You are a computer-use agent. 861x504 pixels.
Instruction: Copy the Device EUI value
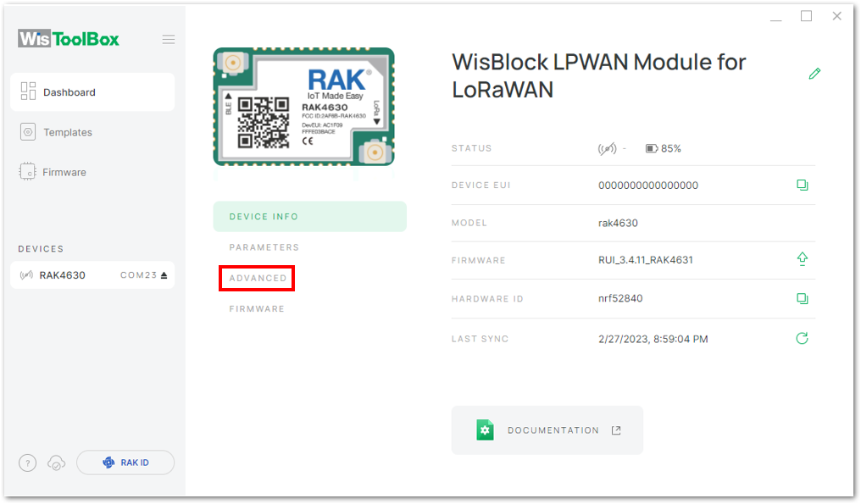803,185
